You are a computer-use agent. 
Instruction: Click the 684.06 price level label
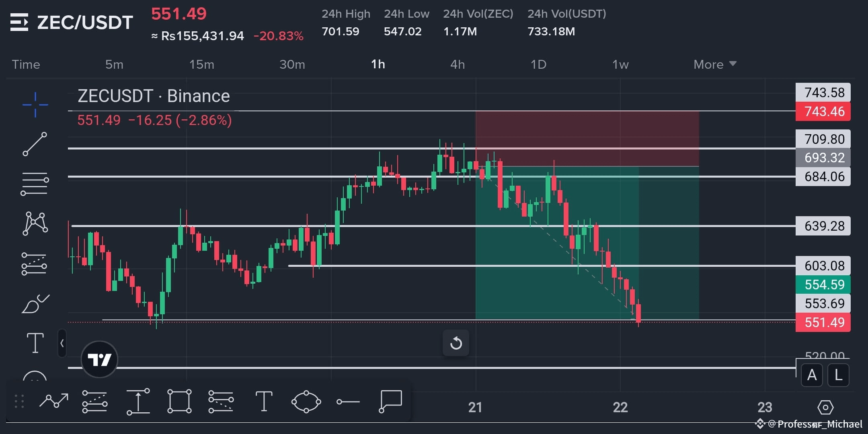click(x=823, y=176)
